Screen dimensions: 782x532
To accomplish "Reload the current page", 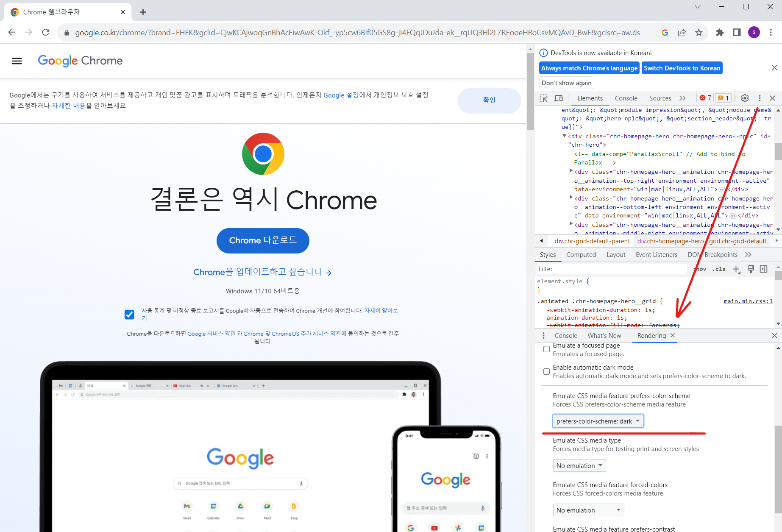I will [46, 32].
